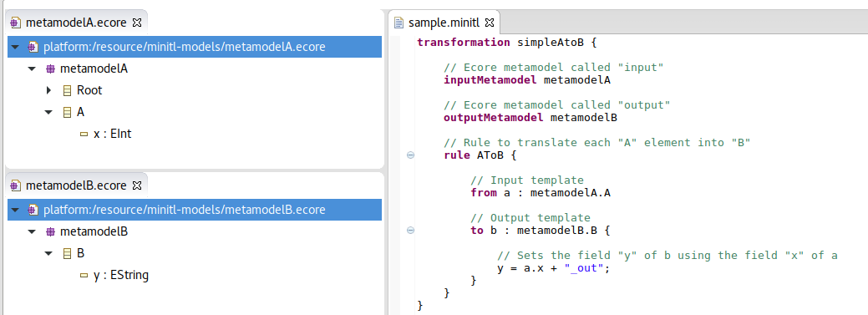Collapse the metamodelB.ecore resource node
Viewport: 868px width, 315px height.
[x=14, y=210]
